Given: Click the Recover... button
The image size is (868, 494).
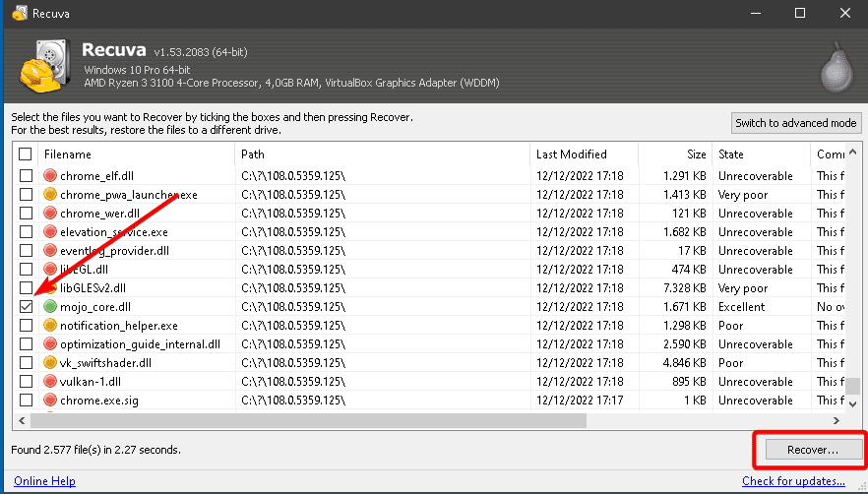Looking at the screenshot, I should 813,450.
